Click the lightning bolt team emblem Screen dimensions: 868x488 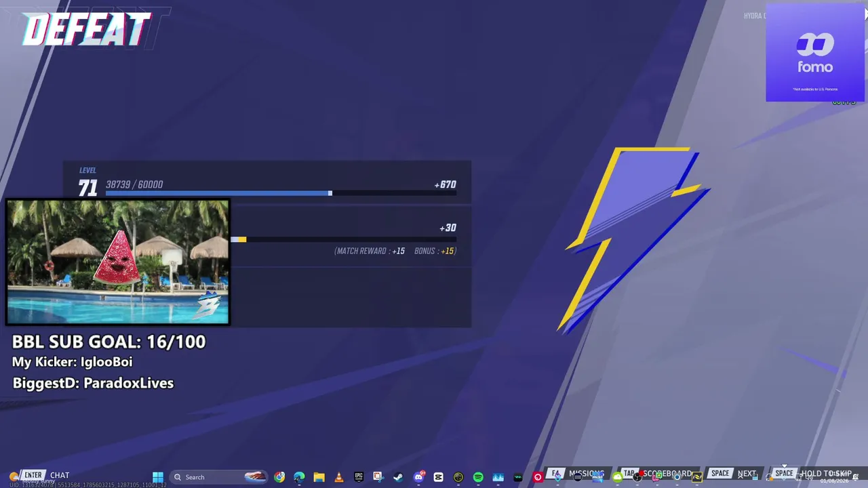point(634,239)
